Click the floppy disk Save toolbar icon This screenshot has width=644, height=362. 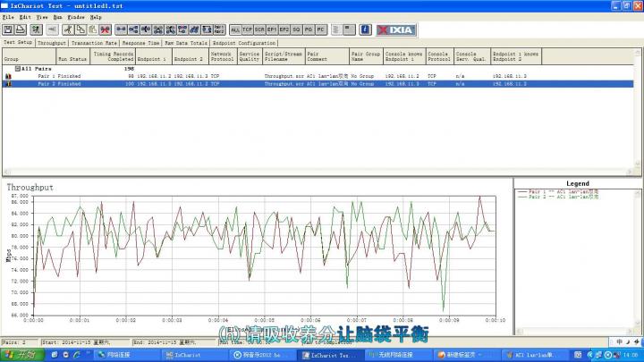8,29
